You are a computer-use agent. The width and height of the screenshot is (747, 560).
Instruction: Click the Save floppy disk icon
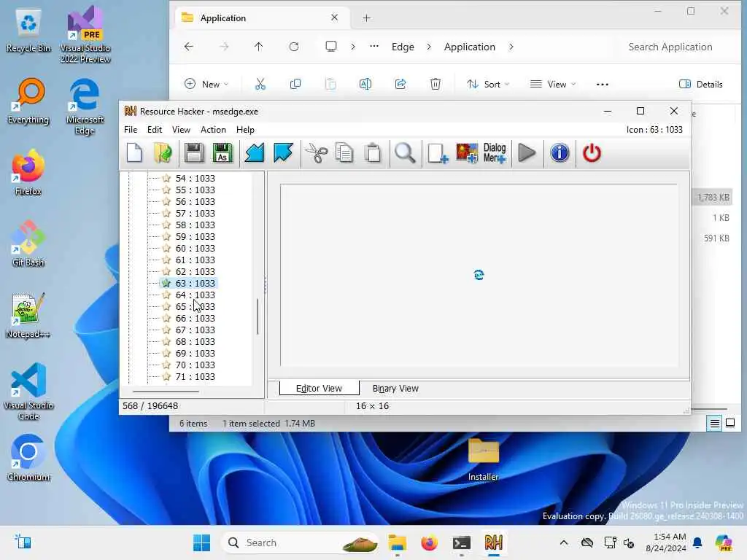click(194, 153)
